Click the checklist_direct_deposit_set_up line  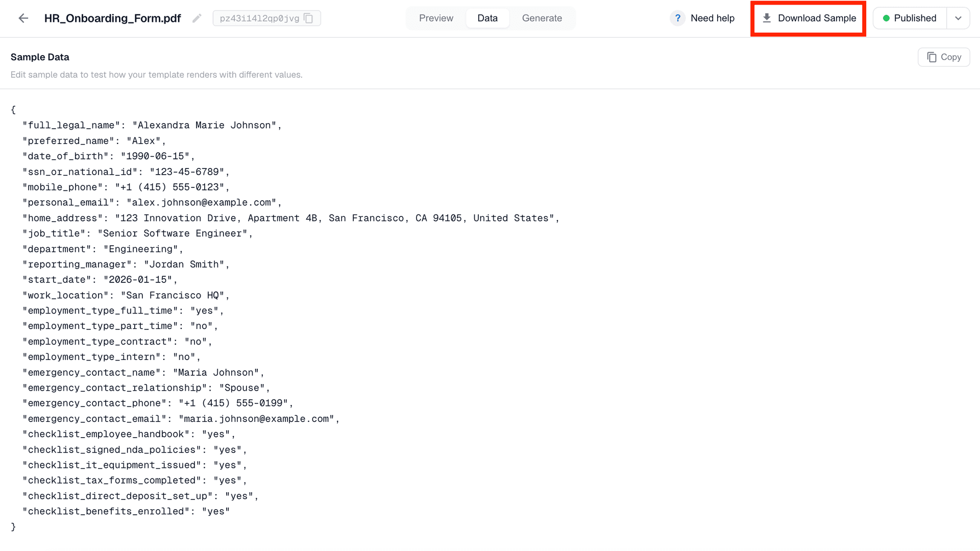(x=140, y=496)
